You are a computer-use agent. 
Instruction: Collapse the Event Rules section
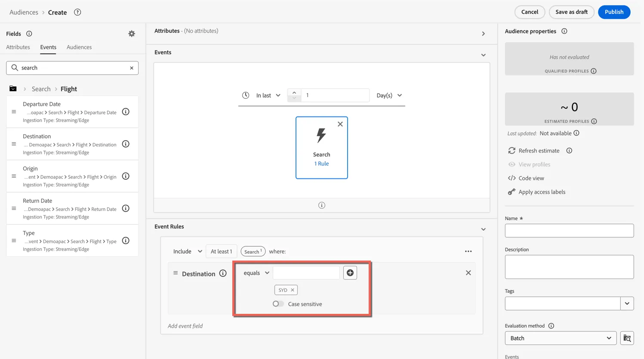[x=483, y=229]
